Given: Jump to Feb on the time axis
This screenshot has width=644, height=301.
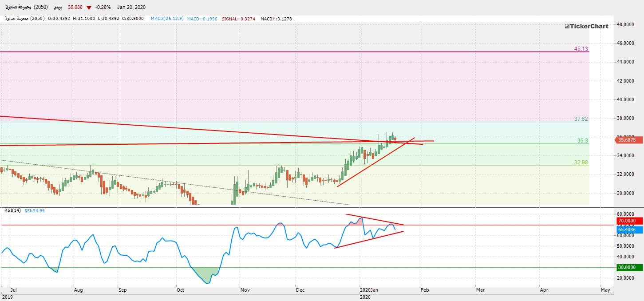Looking at the screenshot, I should click(x=424, y=290).
